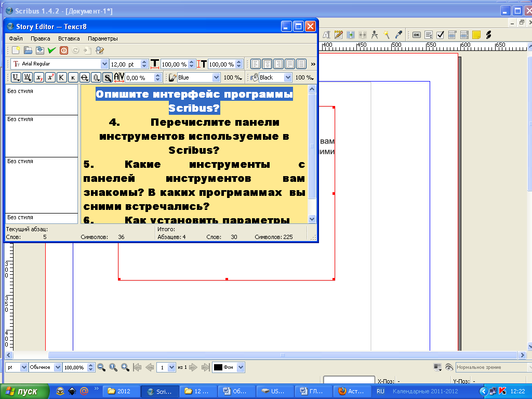This screenshot has width=532, height=399.
Task: Open the Blue stroke color dropdown
Action: pyautogui.click(x=216, y=77)
